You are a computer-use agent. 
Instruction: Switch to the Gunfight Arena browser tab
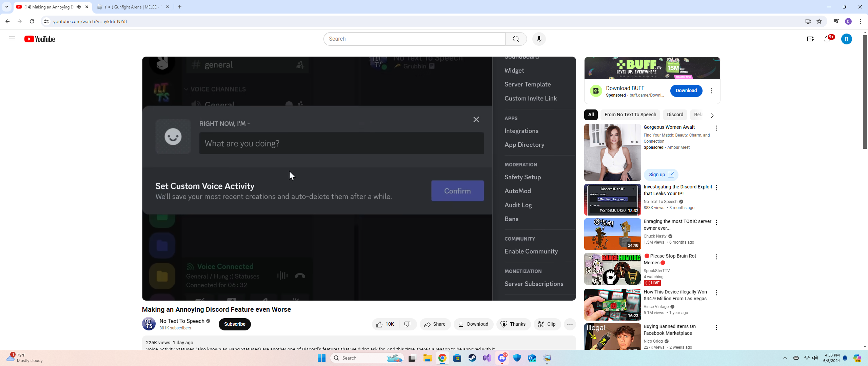[132, 7]
